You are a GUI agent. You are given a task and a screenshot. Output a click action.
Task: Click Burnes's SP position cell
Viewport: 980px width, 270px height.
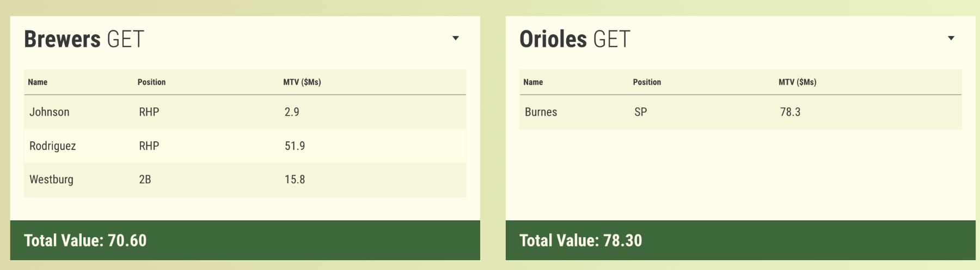pos(640,112)
